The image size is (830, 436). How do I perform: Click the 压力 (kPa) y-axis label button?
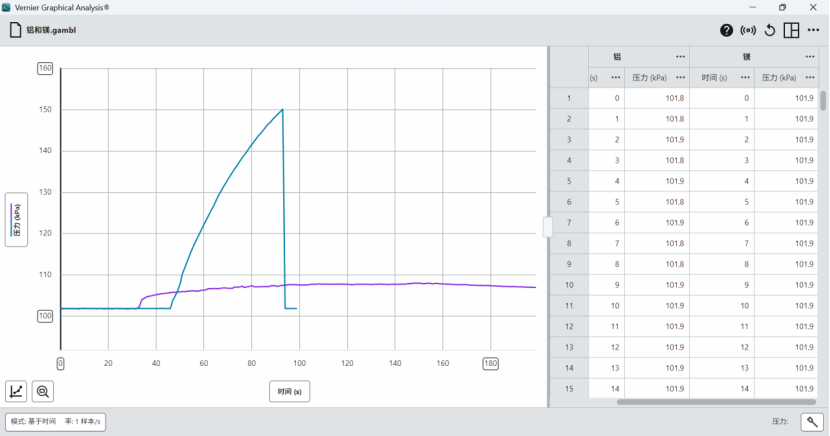pyautogui.click(x=16, y=220)
